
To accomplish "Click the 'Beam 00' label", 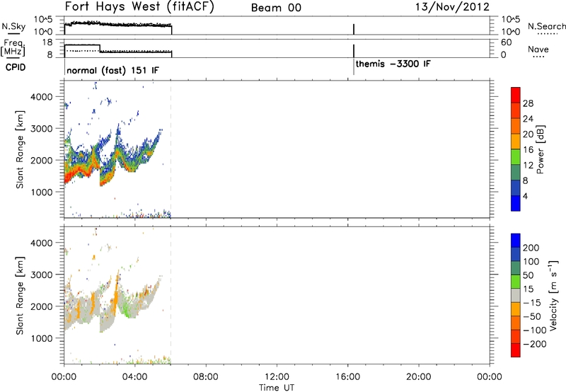I will pos(276,8).
